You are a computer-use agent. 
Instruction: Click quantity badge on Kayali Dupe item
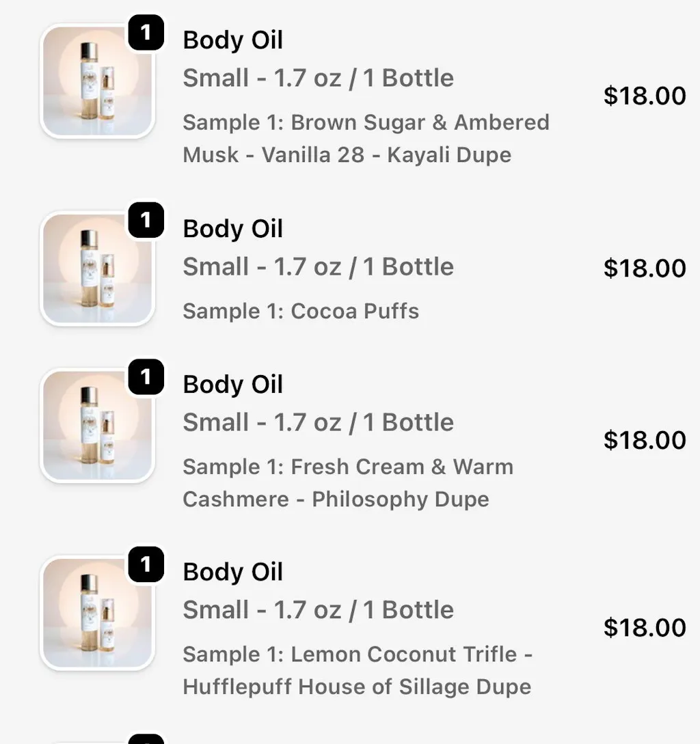point(146,33)
